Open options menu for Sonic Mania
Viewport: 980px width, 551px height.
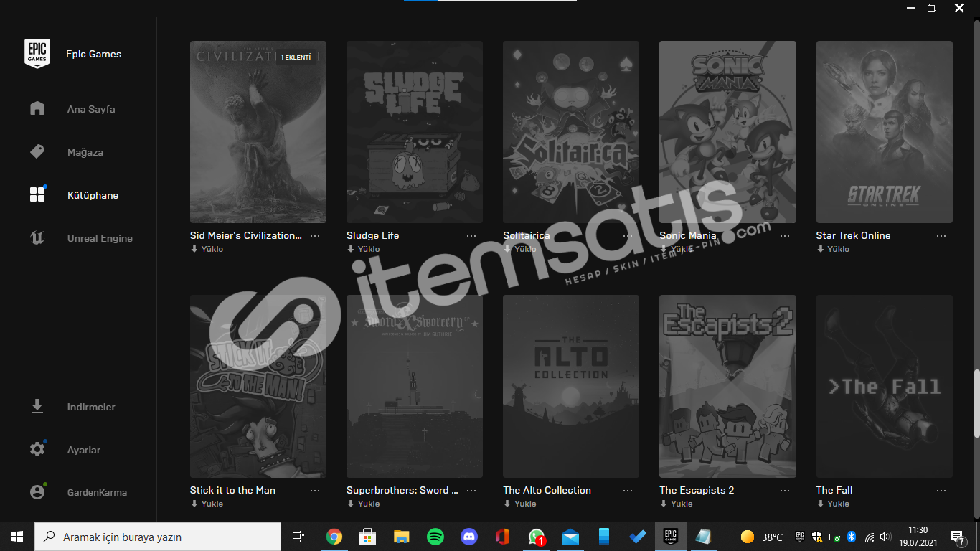785,236
